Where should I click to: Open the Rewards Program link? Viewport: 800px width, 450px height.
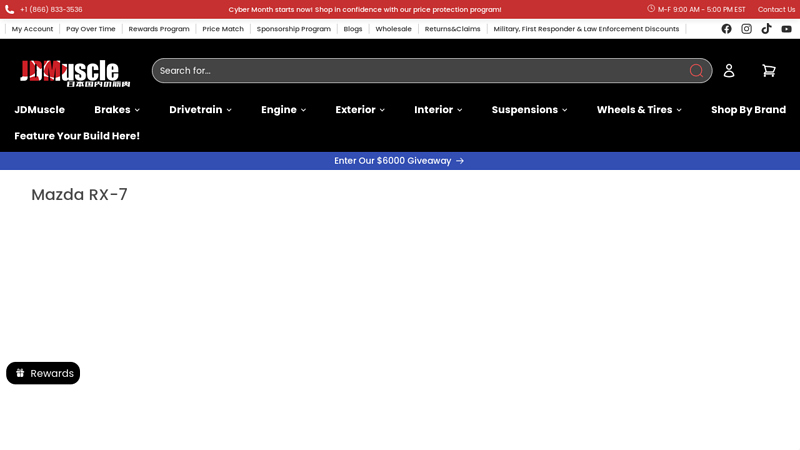(x=159, y=29)
